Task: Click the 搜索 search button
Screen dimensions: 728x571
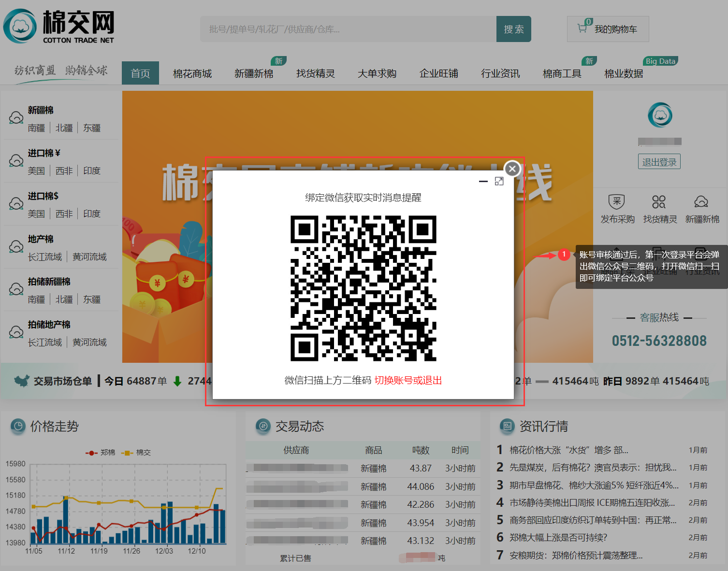Action: tap(513, 29)
